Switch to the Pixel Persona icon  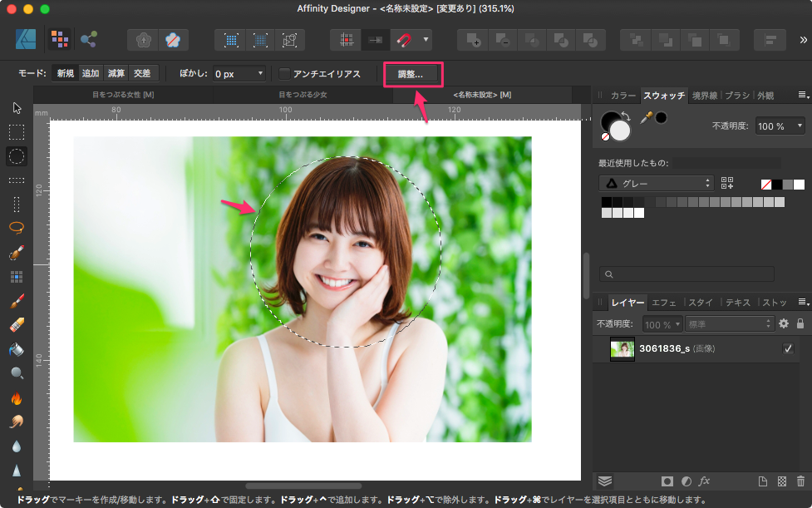[59, 38]
